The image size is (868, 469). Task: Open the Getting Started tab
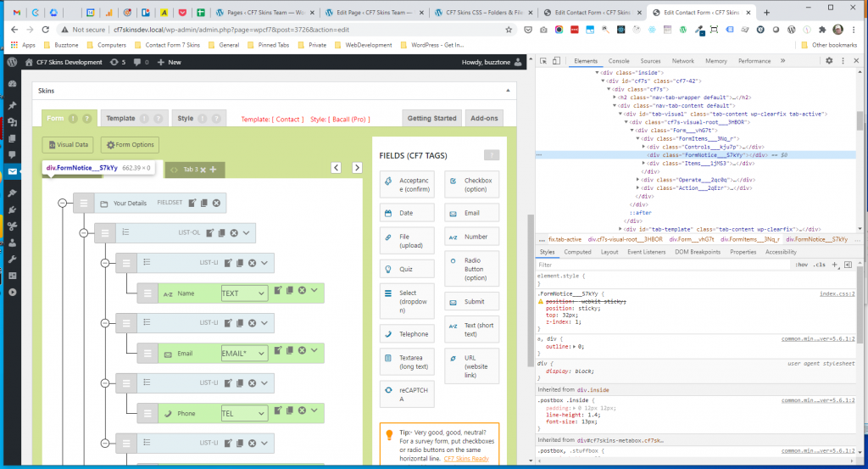tap(432, 119)
